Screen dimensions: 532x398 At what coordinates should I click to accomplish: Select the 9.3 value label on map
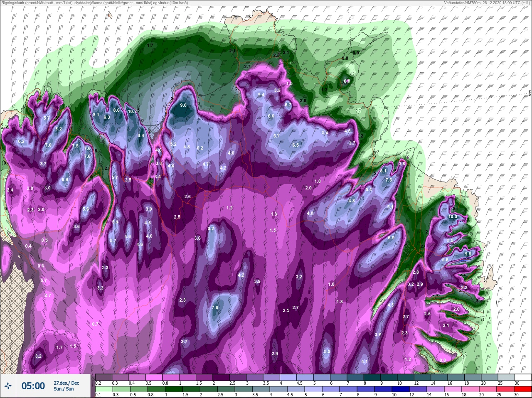(x=107, y=117)
